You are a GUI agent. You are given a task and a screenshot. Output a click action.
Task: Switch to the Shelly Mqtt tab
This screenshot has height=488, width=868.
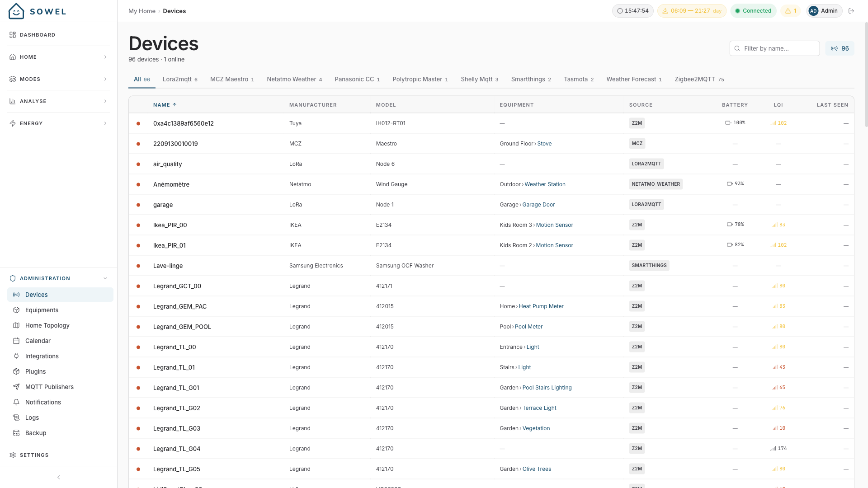pyautogui.click(x=479, y=79)
